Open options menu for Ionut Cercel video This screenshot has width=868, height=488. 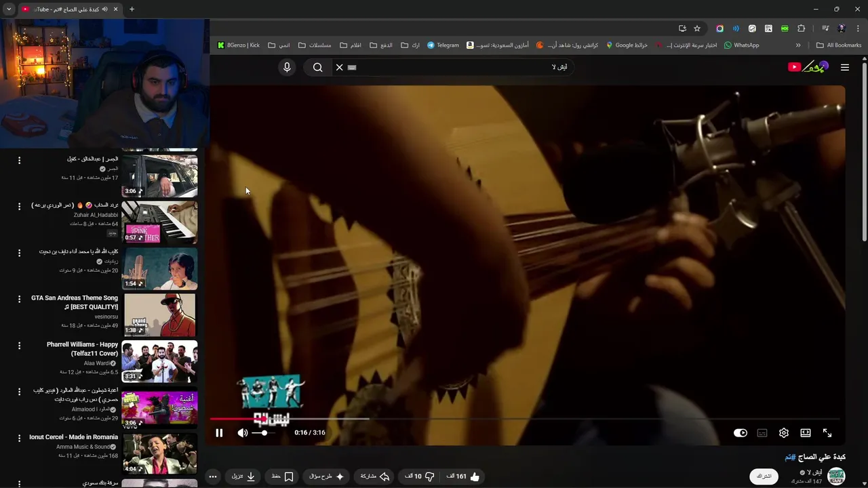click(19, 439)
